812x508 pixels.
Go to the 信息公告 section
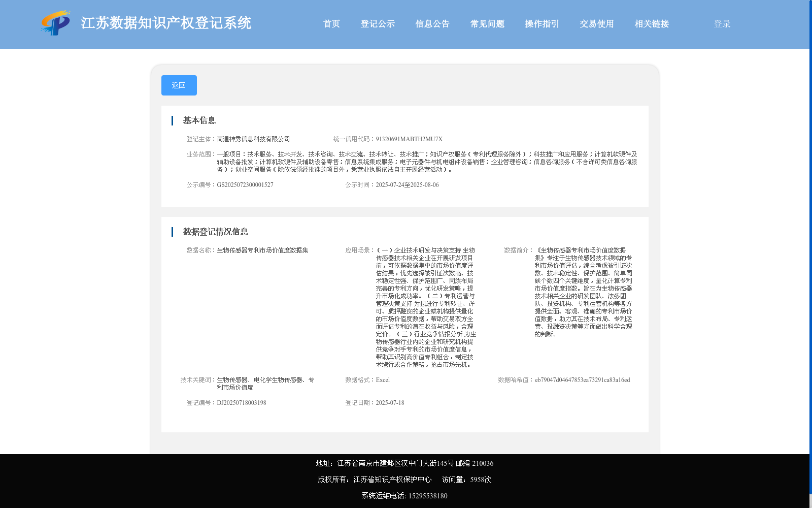click(x=432, y=24)
